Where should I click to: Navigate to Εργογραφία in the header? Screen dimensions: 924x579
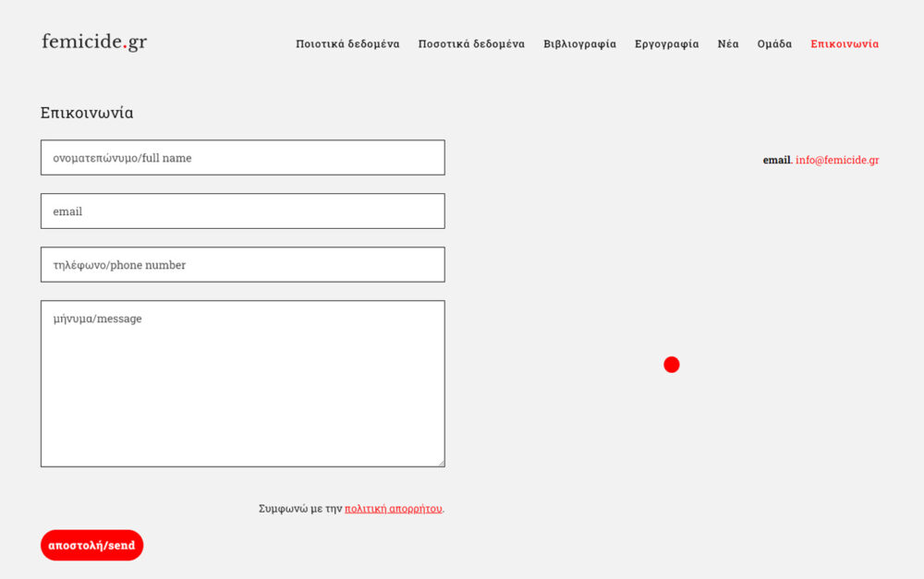666,44
